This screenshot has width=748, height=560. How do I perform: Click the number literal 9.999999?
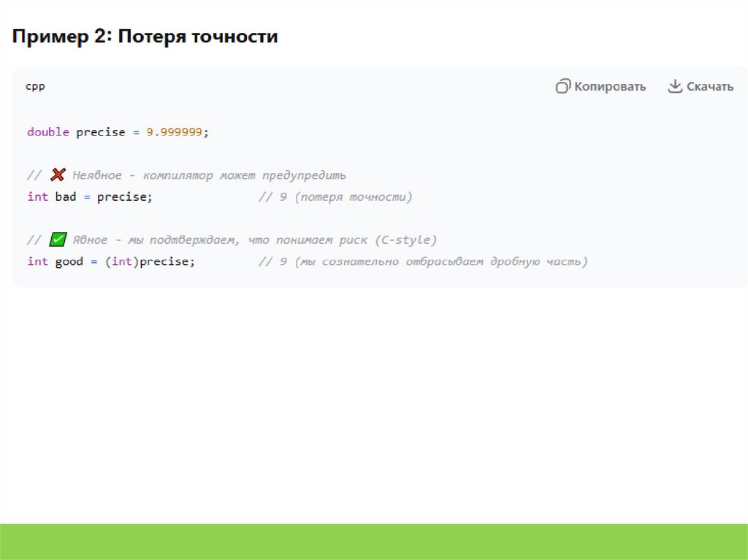174,132
